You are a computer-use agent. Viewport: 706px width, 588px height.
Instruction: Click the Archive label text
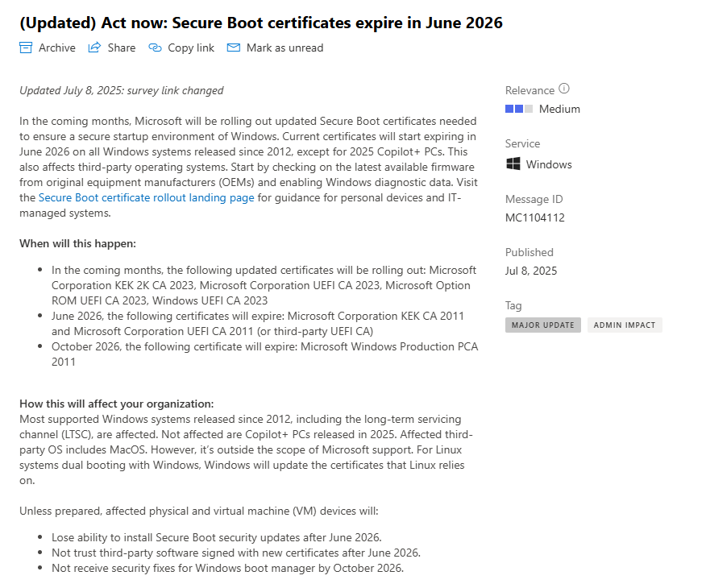pos(57,48)
